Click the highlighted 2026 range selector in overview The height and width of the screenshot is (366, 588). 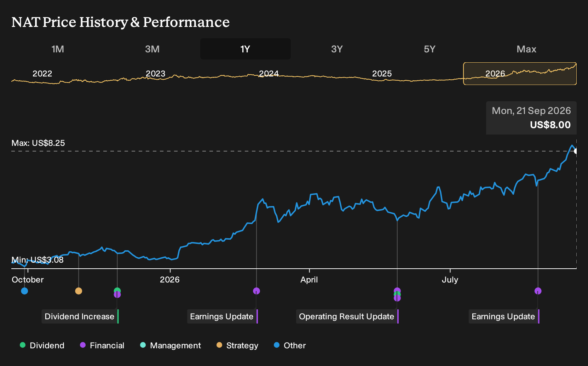click(520, 74)
